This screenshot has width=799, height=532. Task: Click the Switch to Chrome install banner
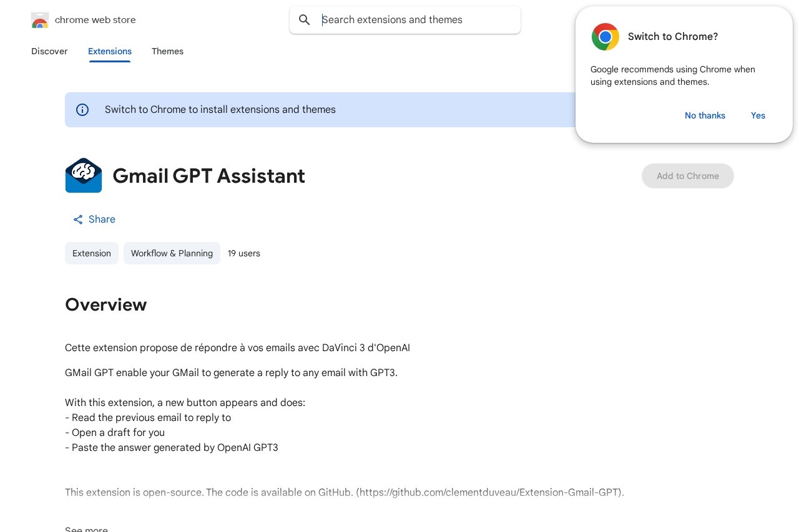pyautogui.click(x=220, y=110)
